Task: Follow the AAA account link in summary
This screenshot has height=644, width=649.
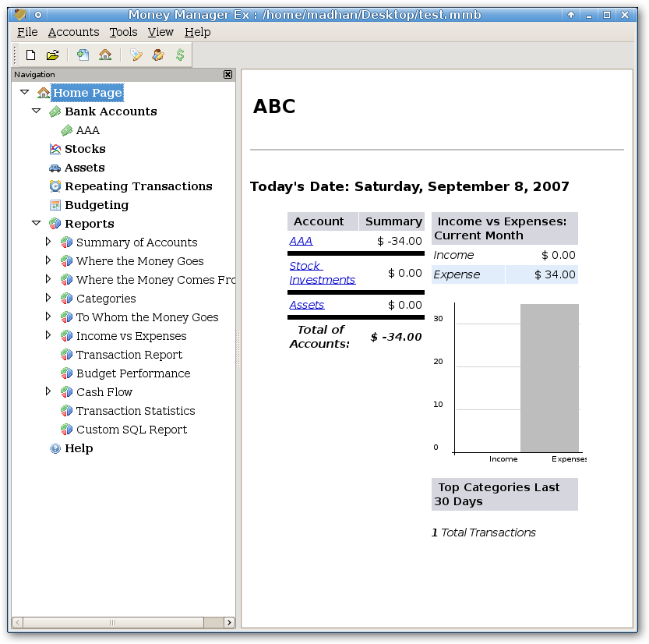Action: (301, 241)
